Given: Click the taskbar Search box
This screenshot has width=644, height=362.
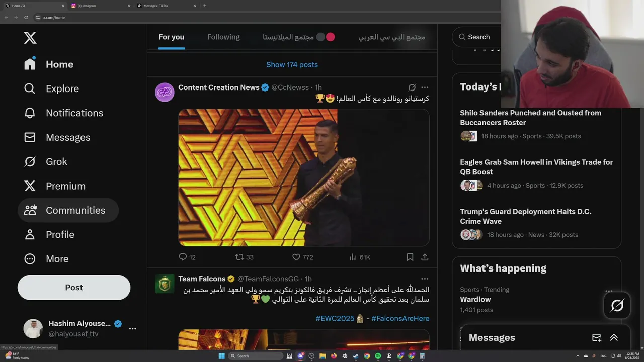Looking at the screenshot, I should [x=256, y=356].
